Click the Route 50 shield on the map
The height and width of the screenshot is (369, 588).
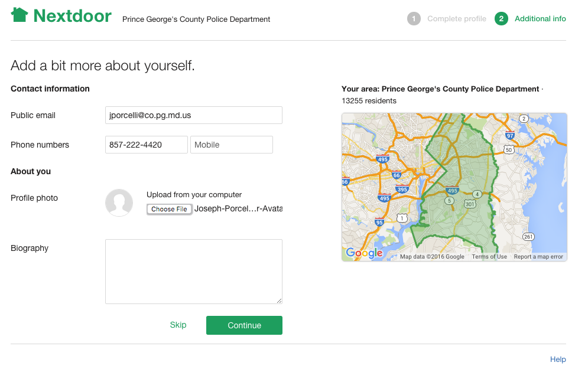508,149
